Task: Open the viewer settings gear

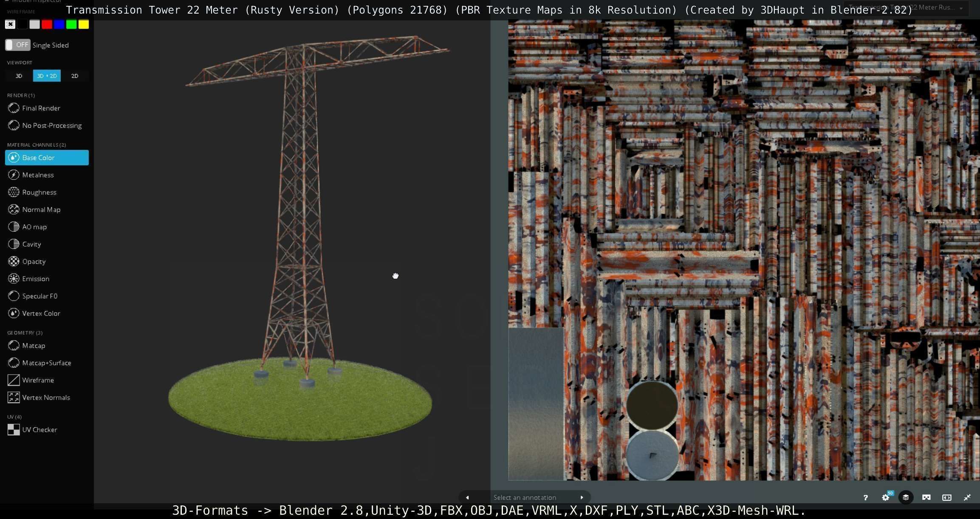Action: [x=886, y=498]
